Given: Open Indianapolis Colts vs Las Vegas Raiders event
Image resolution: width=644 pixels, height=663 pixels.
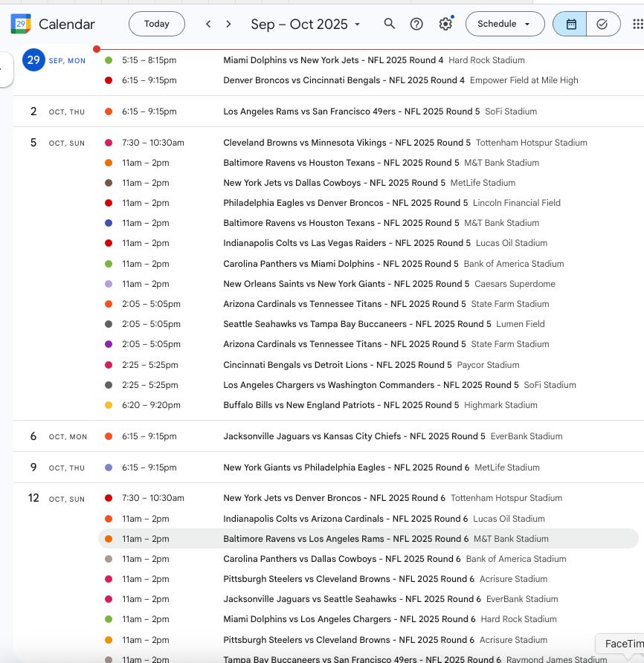Looking at the screenshot, I should [x=368, y=243].
